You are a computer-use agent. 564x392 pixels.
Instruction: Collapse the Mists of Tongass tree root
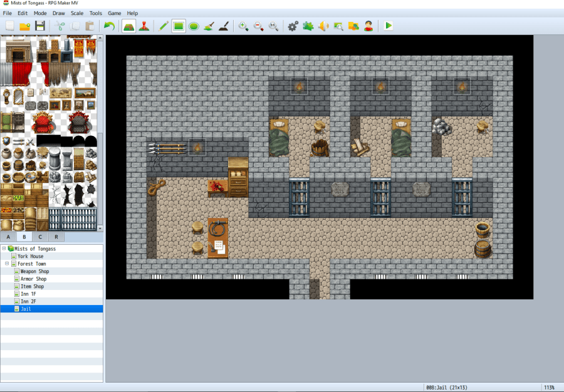pos(4,249)
